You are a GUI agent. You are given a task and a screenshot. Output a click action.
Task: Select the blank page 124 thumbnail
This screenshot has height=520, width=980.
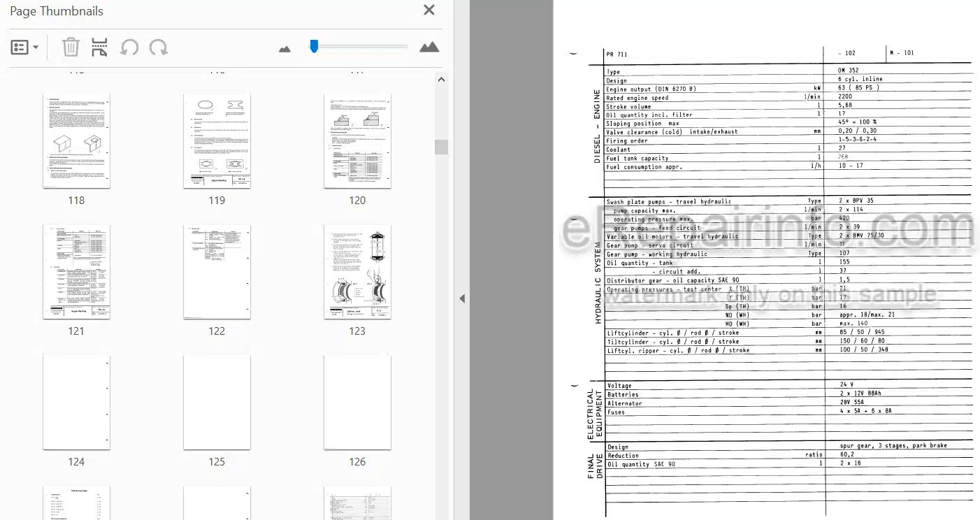tap(76, 403)
